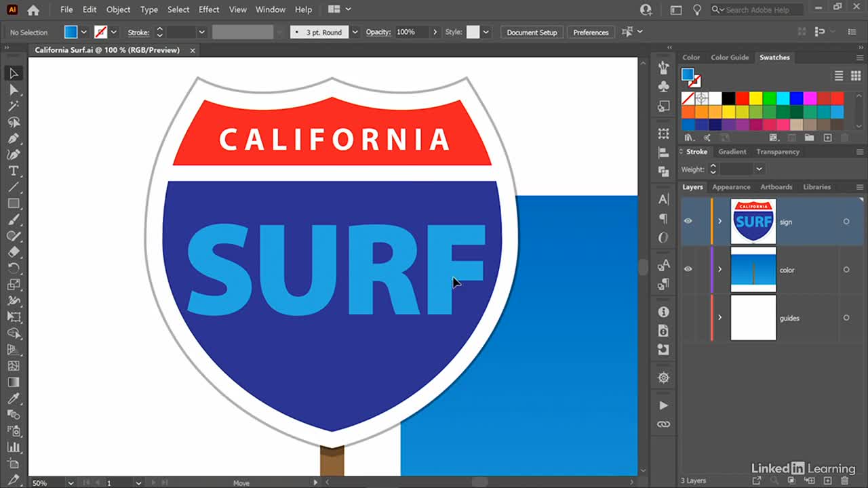Screen dimensions: 868x488
Task: Select the Mesh tool
Action: (14, 366)
